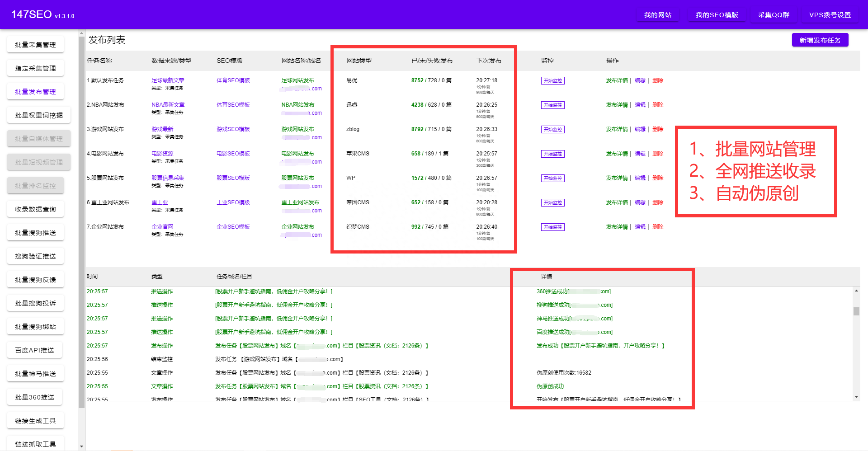Image resolution: width=868 pixels, height=451 pixels.
Task: Enable 开始监控 for 足球网站发布 task
Action: point(552,80)
